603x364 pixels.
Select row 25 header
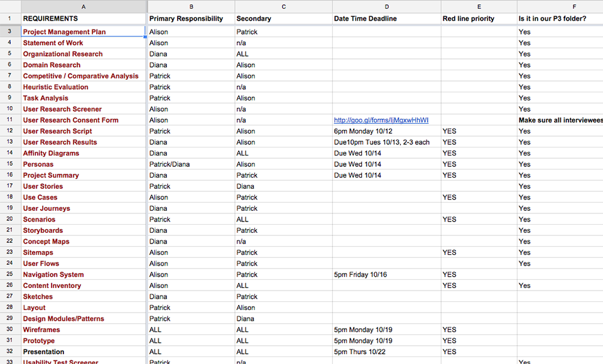[10, 274]
